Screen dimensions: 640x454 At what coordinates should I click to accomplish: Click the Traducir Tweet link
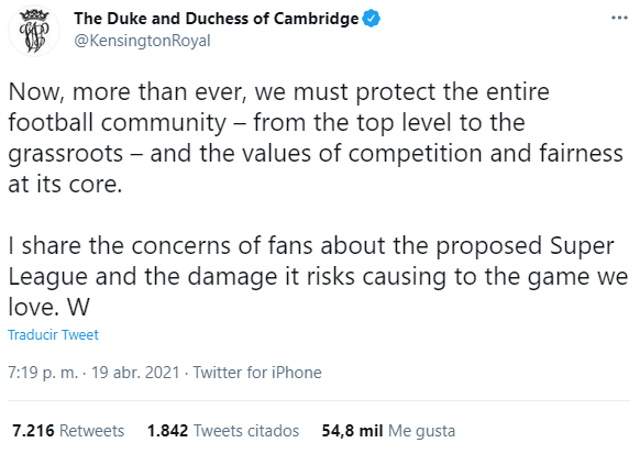click(53, 335)
